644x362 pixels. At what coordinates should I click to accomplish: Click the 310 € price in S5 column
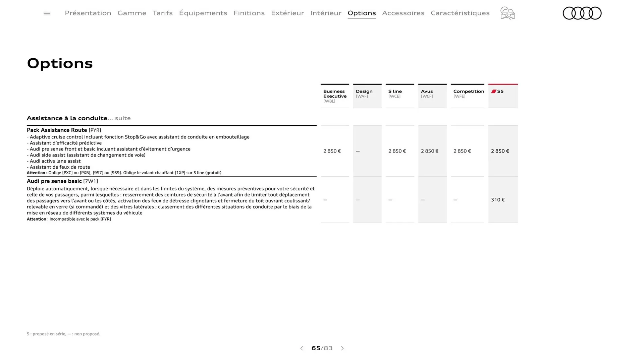(x=498, y=200)
